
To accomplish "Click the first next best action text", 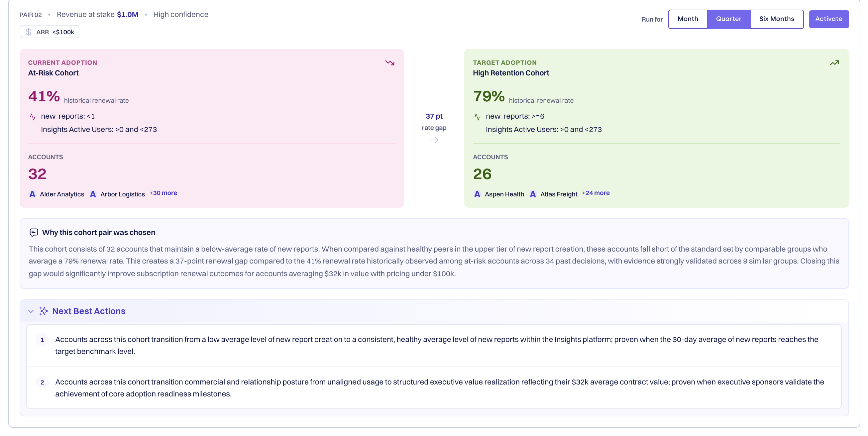I will [436, 345].
